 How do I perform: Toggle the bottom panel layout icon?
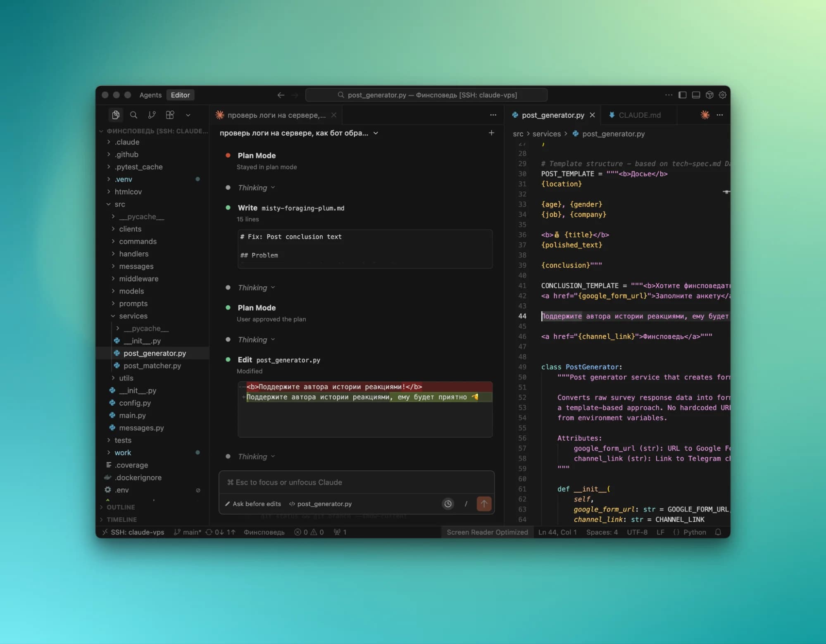[696, 95]
